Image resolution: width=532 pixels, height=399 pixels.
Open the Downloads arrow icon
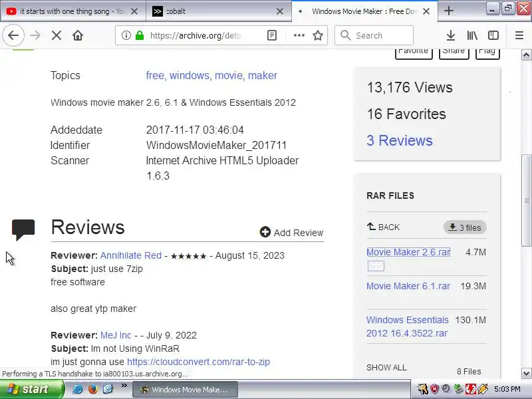451,35
